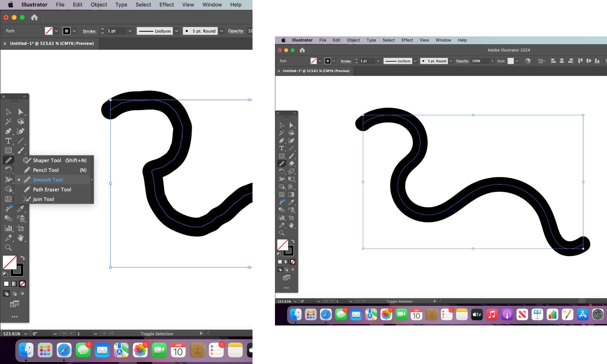Viewport: 607px width, 364px height.
Task: Select the Smooth Tool from the flyout
Action: 48,180
